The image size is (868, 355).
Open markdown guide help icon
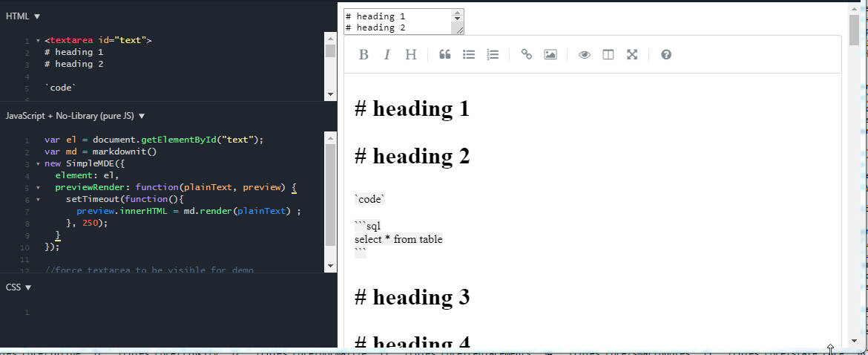pos(666,54)
